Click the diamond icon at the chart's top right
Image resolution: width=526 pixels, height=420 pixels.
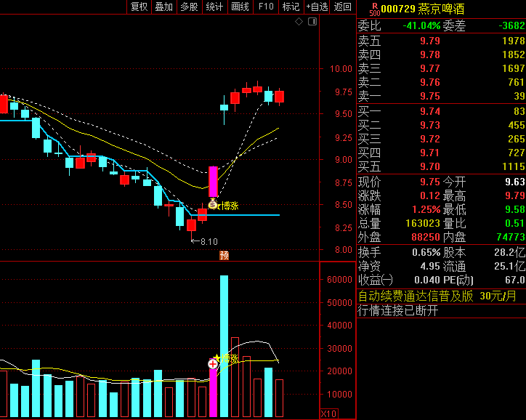[299, 22]
